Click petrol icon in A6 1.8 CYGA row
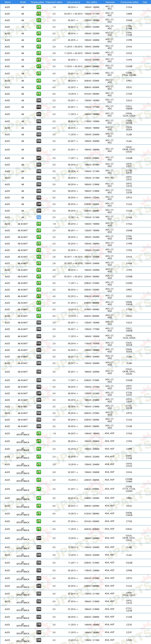This screenshot has height=644, width=151. pyautogui.click(x=39, y=7)
